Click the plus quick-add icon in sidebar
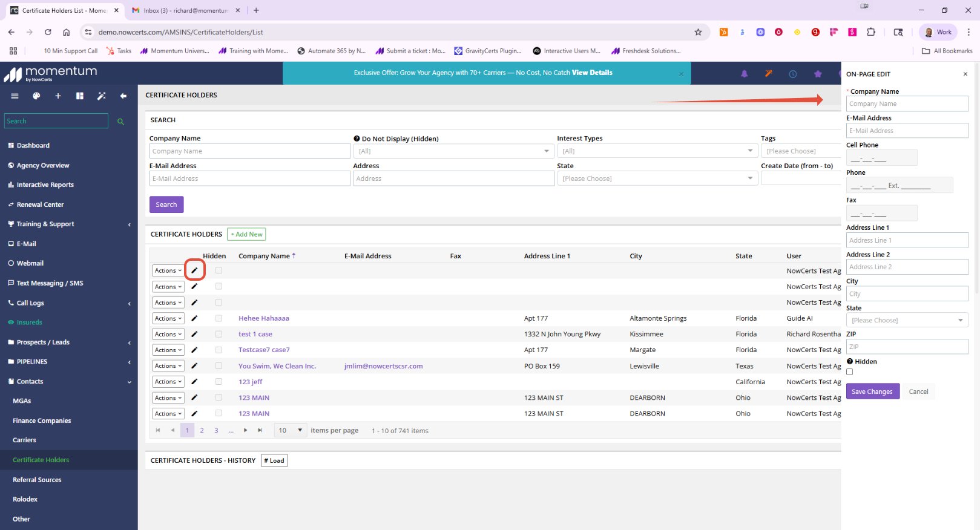 58,96
